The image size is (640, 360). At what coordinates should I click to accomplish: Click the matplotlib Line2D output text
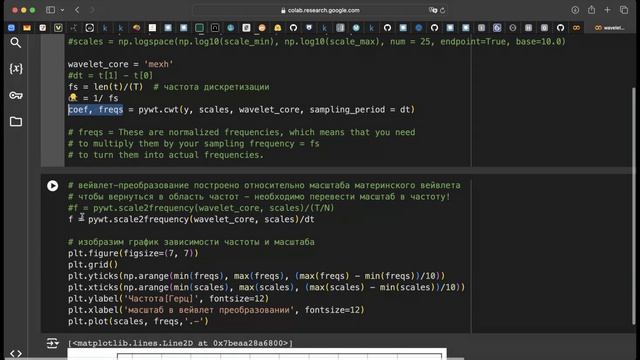180,343
